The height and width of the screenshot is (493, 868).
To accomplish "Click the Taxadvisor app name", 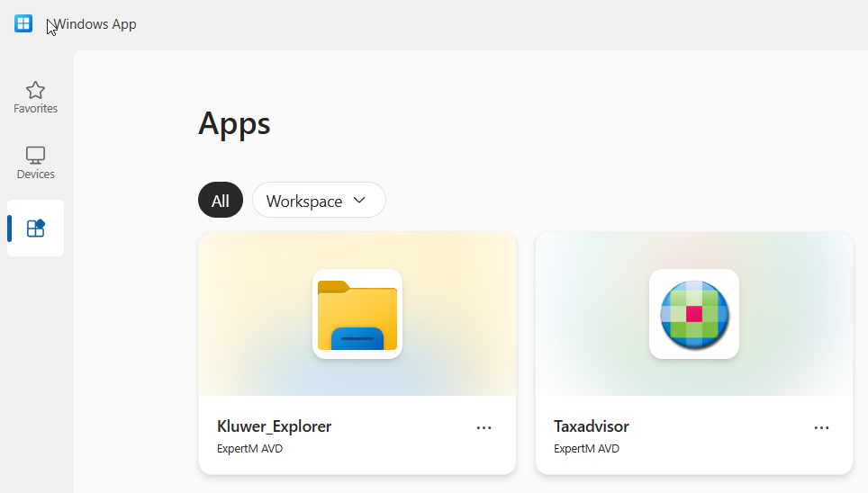I will click(x=591, y=426).
